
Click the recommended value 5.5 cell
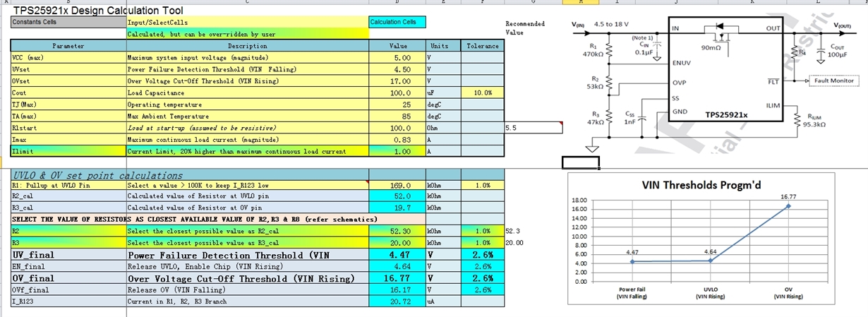(534, 128)
